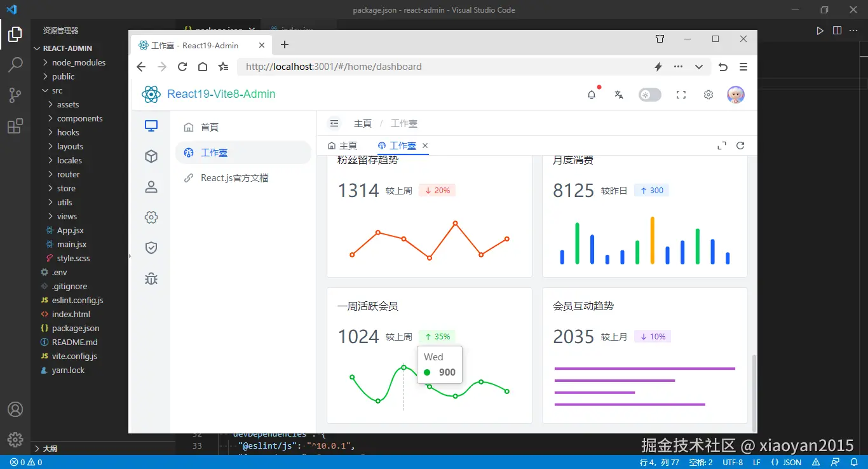Viewport: 868px width, 469px height.
Task: Maximize the content area with the expand icon
Action: pos(722,146)
